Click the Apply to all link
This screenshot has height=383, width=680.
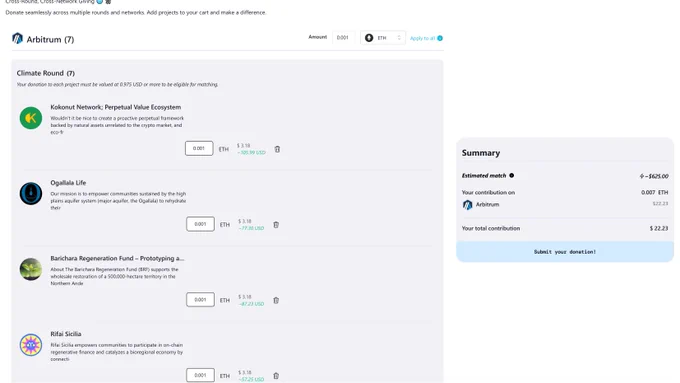pyautogui.click(x=422, y=38)
